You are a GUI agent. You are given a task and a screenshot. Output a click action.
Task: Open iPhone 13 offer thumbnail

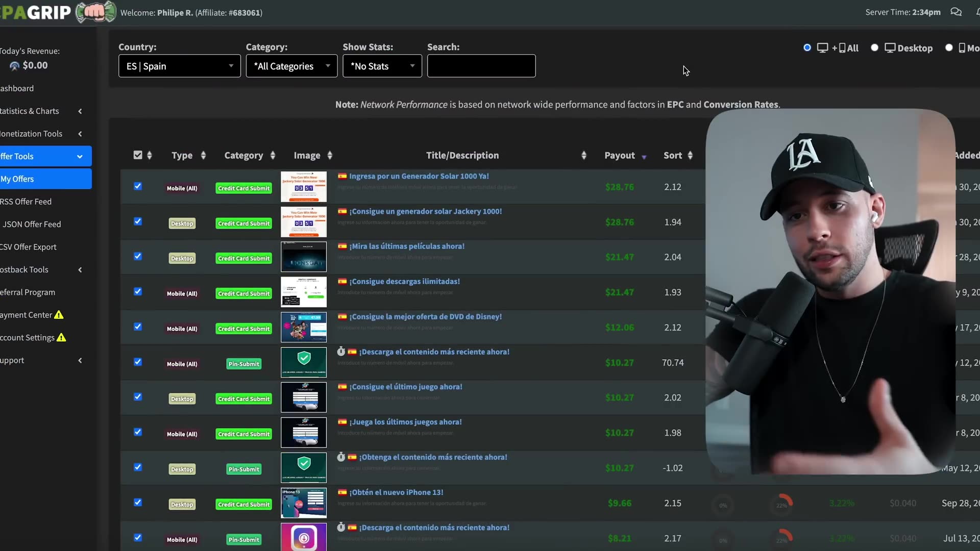coord(304,503)
